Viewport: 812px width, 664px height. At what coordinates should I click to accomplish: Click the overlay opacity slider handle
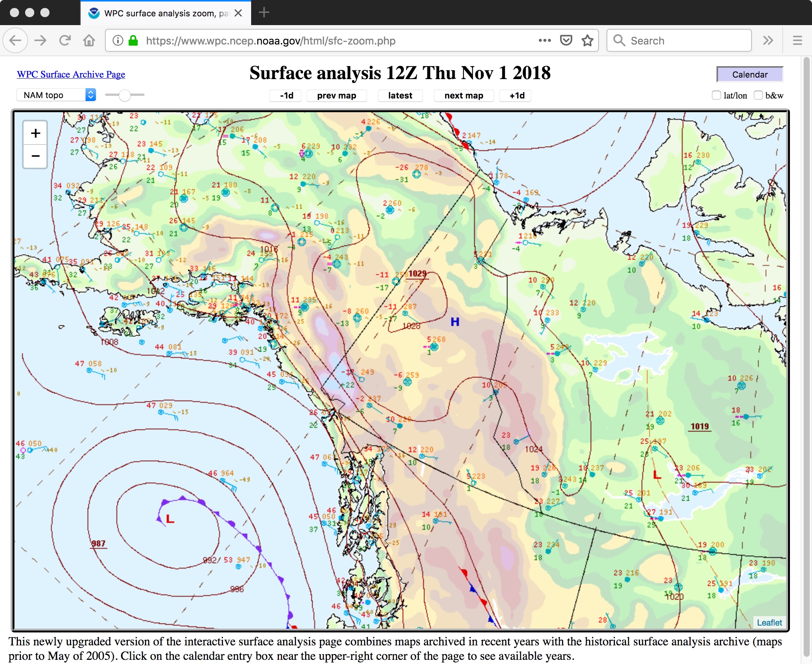[124, 95]
